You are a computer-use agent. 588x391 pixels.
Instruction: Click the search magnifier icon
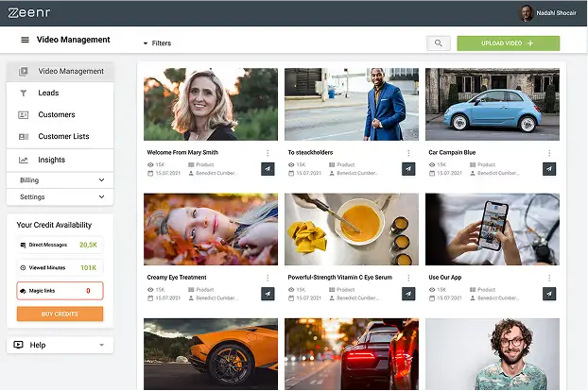click(x=439, y=43)
